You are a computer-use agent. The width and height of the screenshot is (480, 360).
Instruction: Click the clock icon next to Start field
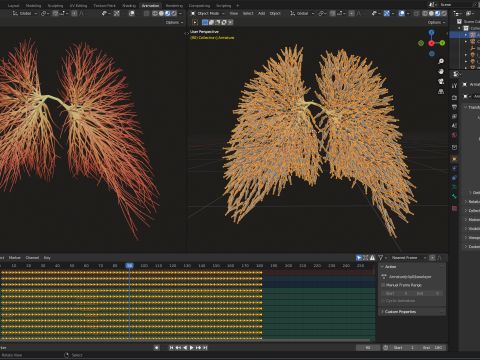385,347
